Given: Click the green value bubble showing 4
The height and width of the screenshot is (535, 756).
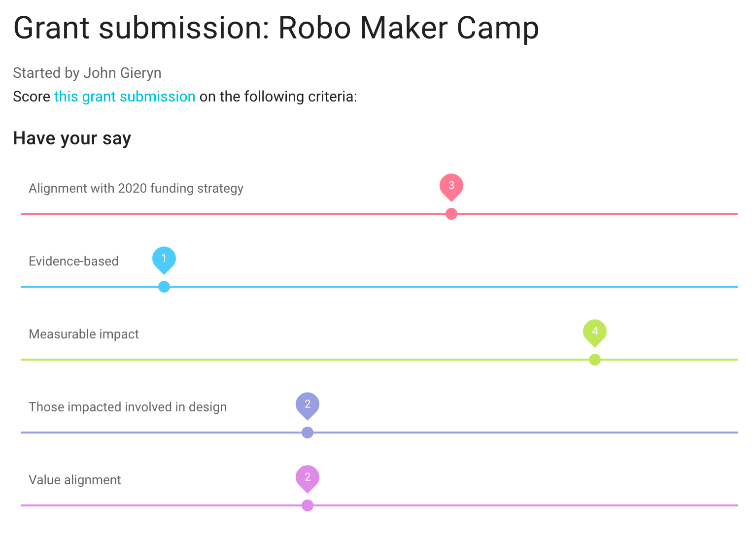Looking at the screenshot, I should tap(595, 333).
